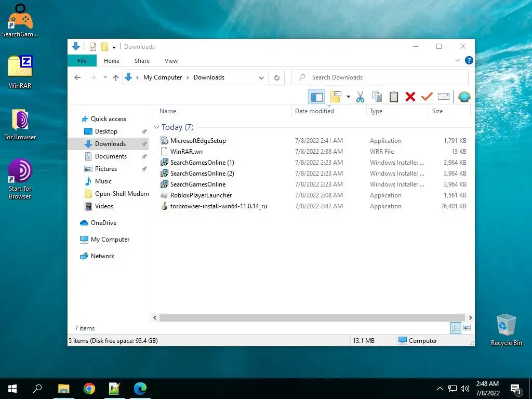
Task: Click the red X Delete icon
Action: point(410,97)
